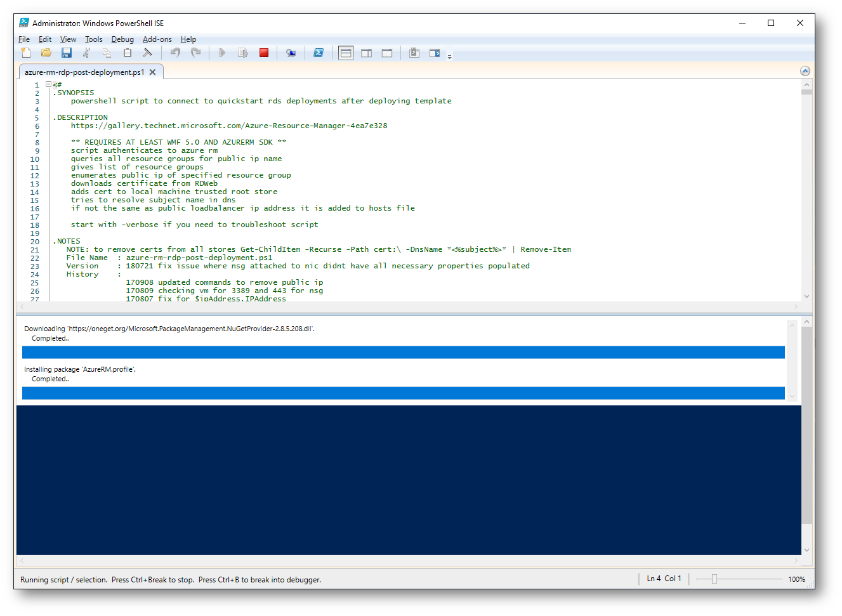Click console pane scroll up arrow
Image resolution: width=842 pixels, height=616 pixels.
coord(806,322)
